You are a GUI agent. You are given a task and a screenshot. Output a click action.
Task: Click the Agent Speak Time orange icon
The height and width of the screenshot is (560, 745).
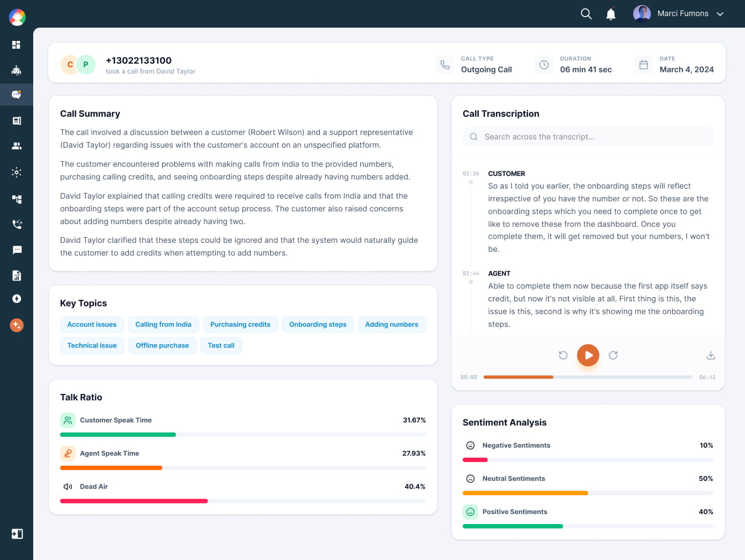click(68, 453)
